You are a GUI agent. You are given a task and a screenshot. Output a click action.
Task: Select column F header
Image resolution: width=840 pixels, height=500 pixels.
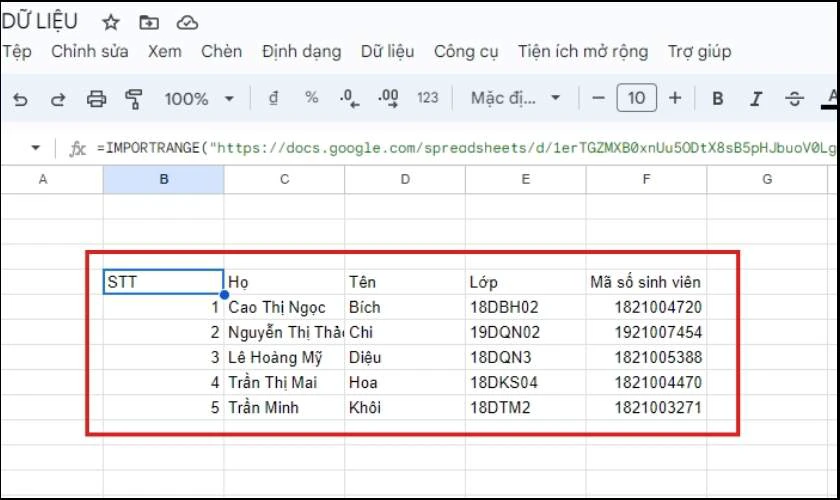coord(646,180)
